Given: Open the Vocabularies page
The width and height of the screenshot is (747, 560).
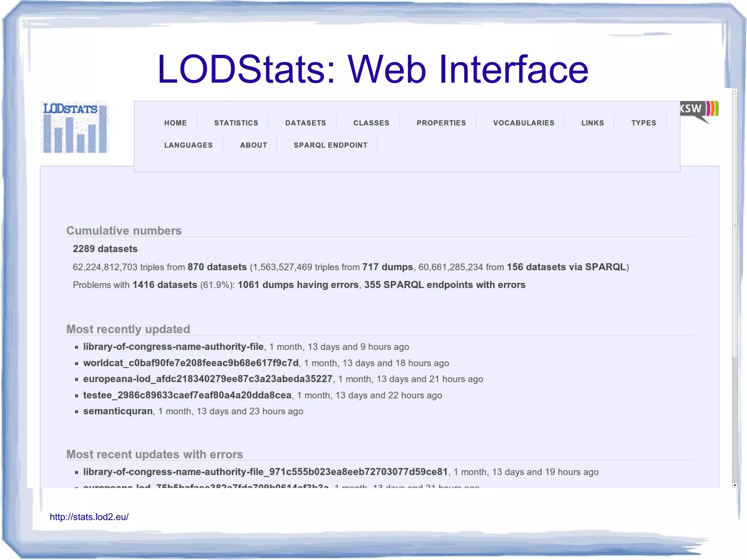Looking at the screenshot, I should [524, 123].
